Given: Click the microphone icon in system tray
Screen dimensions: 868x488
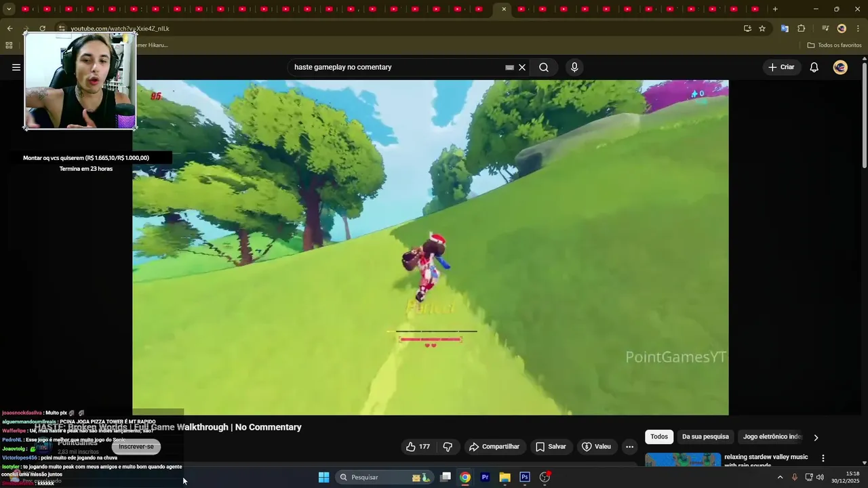Looking at the screenshot, I should 795,477.
